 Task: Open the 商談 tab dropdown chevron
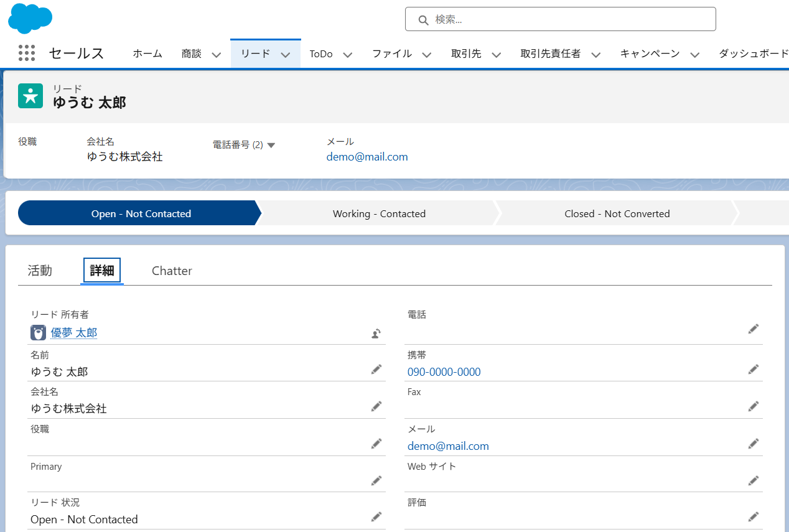(216, 55)
